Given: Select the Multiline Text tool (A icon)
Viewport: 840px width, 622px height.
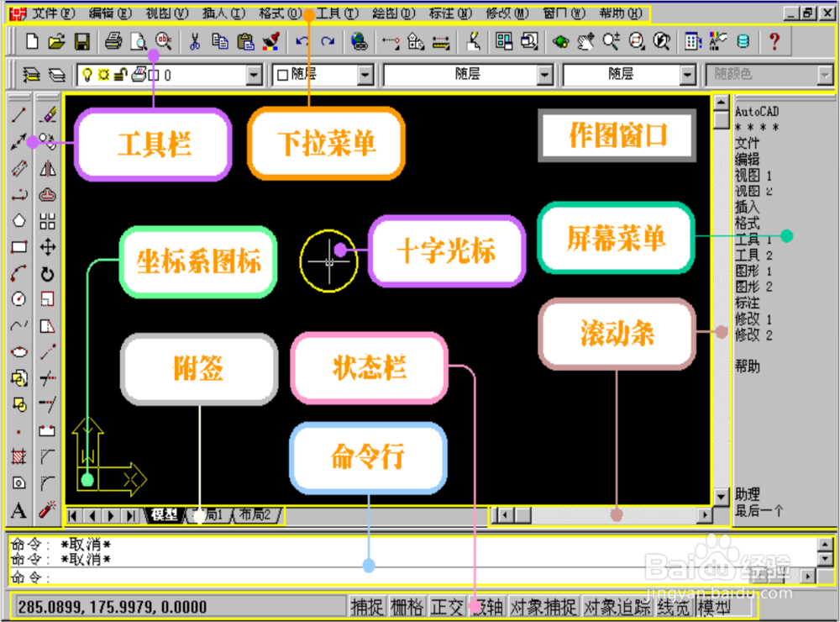Looking at the screenshot, I should point(18,509).
